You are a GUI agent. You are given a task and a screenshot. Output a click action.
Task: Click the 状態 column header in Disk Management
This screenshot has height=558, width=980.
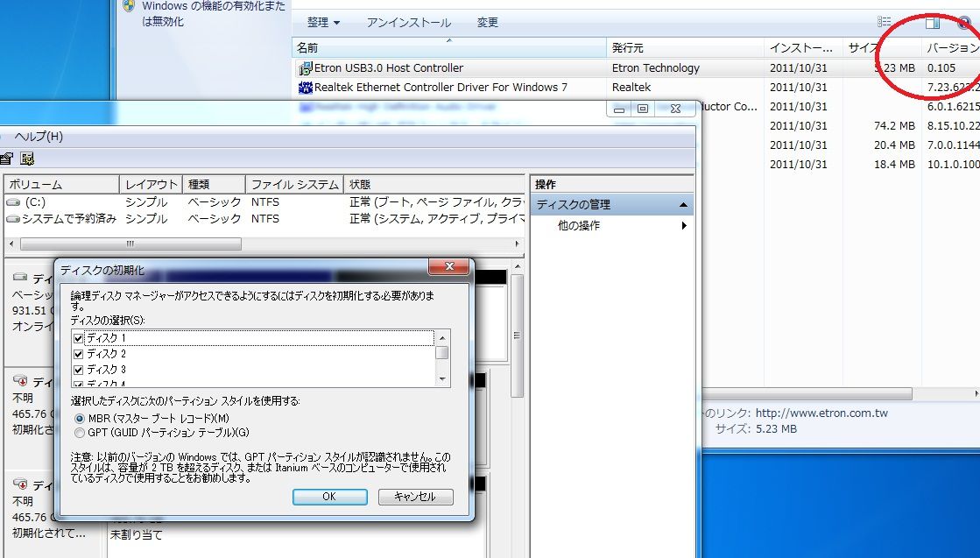point(434,184)
